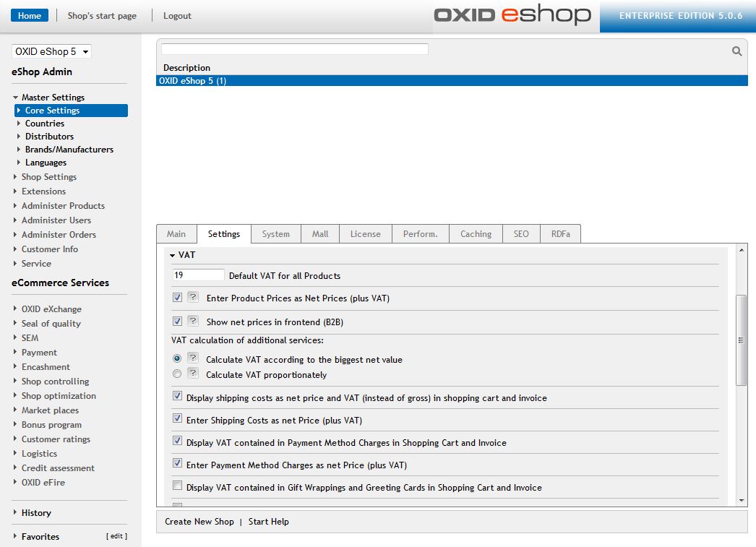Click the OXID eShop logo
Screen dimensions: 756x547
(x=512, y=15)
